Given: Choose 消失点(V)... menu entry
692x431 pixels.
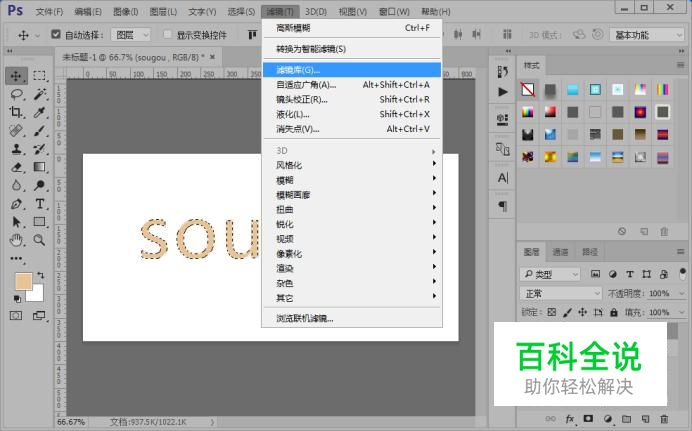Looking at the screenshot, I should (x=352, y=129).
